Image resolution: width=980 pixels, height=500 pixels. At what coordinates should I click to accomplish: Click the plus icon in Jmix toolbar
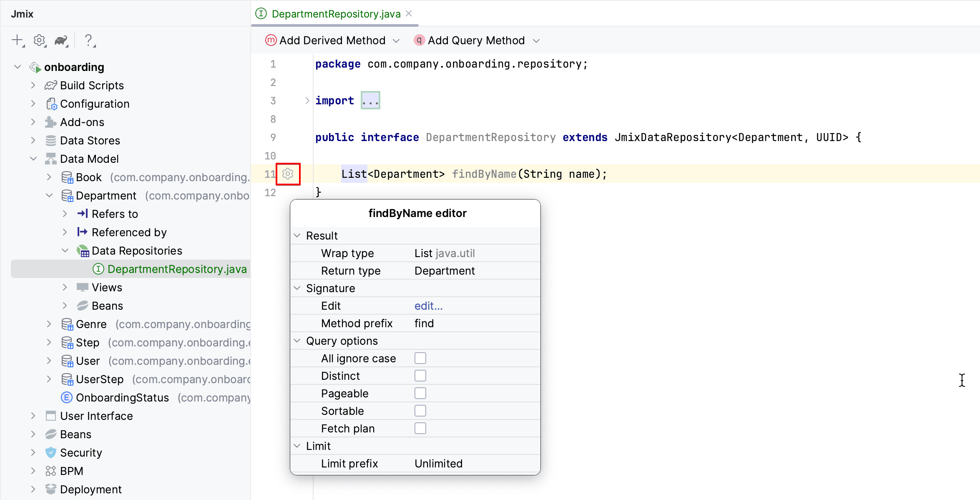pyautogui.click(x=17, y=40)
